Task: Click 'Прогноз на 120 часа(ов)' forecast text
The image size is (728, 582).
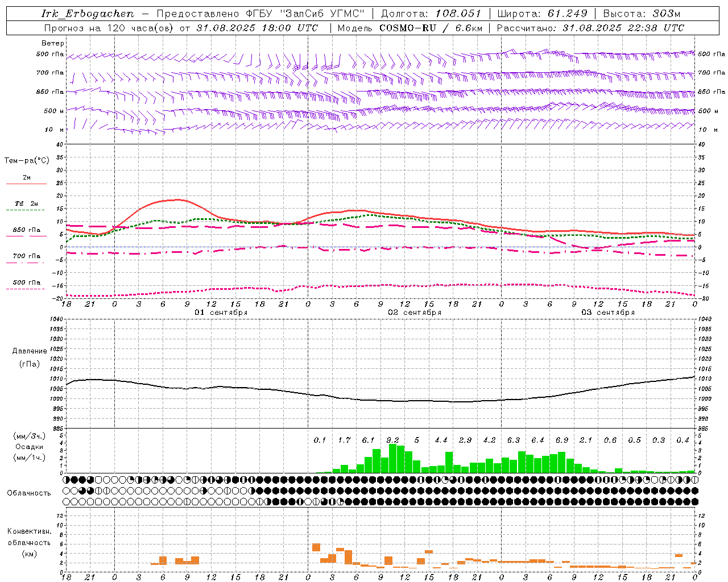Action: 110,28
